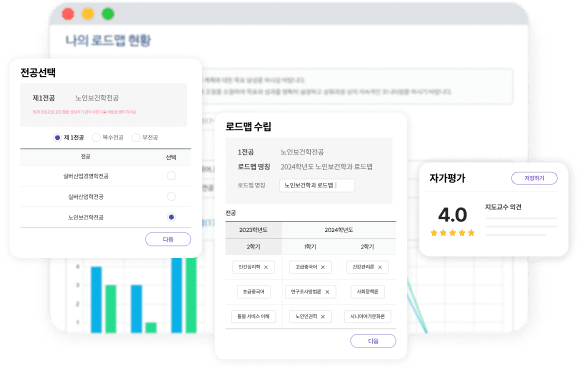Click the fifth rating star under 4.0
The height and width of the screenshot is (371, 581).
471,233
